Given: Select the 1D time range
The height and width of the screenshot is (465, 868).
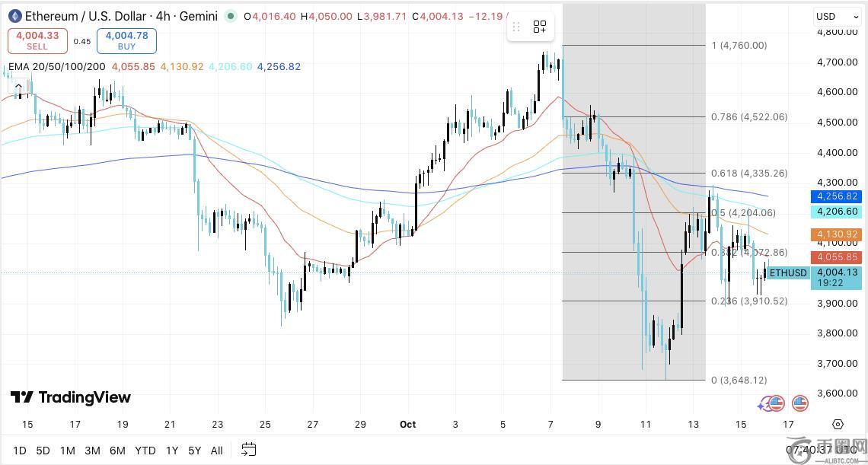Looking at the screenshot, I should [x=20, y=451].
